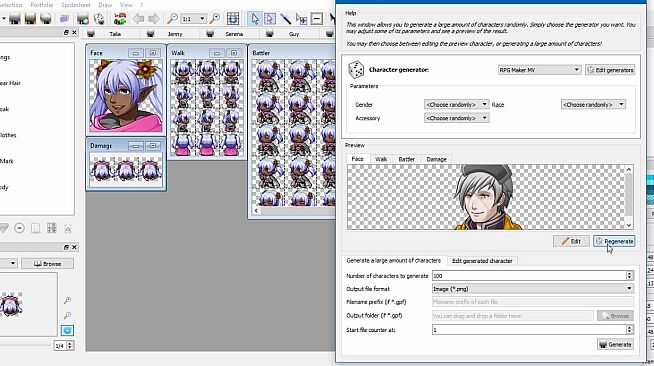Show the Damage preview tab
The height and width of the screenshot is (366, 654).
click(436, 159)
